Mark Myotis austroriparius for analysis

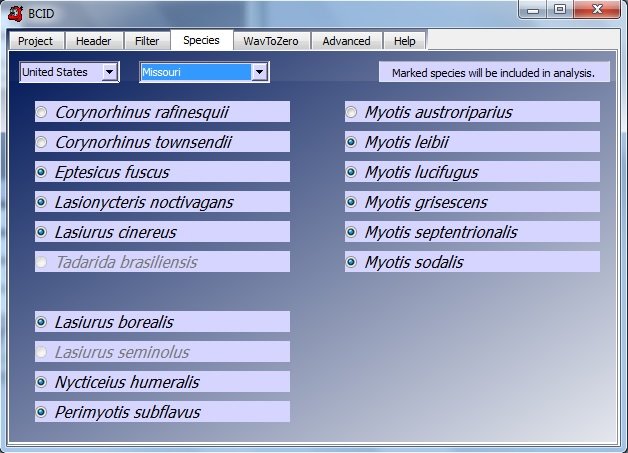pyautogui.click(x=351, y=112)
